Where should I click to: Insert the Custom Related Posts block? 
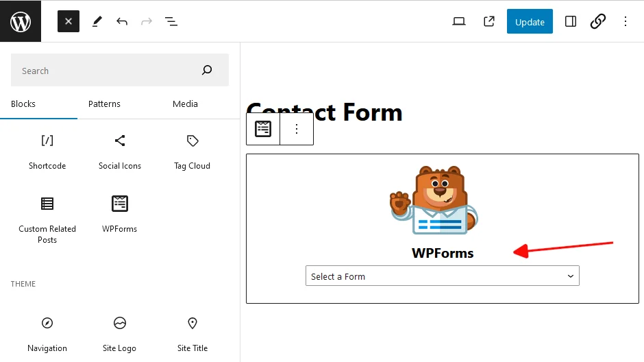click(47, 220)
